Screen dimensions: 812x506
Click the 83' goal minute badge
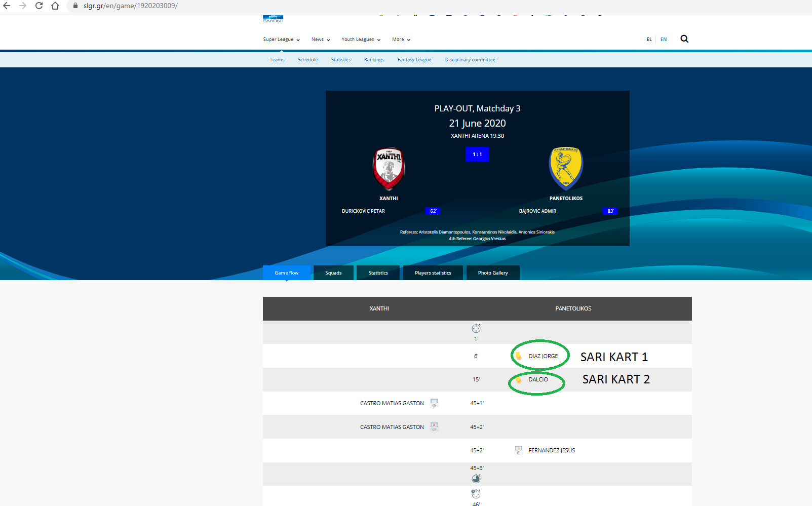click(x=610, y=211)
